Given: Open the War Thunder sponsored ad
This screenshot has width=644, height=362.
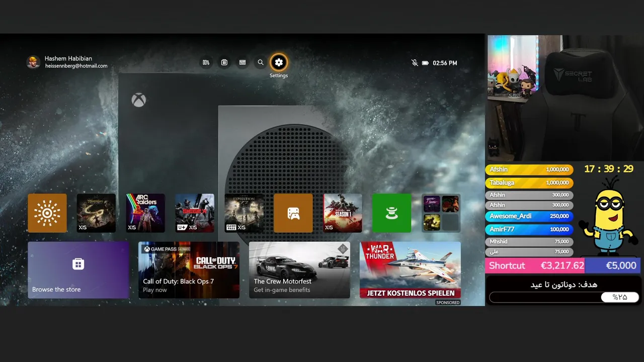Looking at the screenshot, I should click(410, 270).
